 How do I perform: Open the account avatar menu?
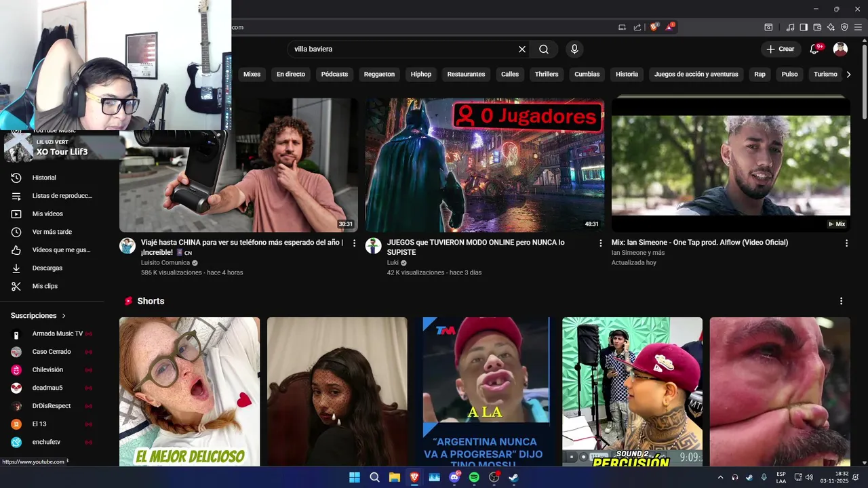pyautogui.click(x=840, y=49)
